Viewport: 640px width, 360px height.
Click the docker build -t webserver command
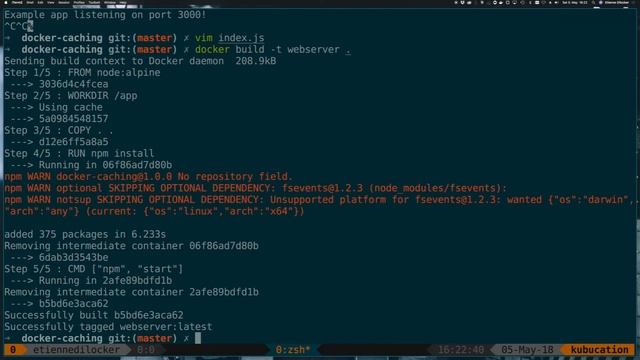pyautogui.click(x=273, y=49)
